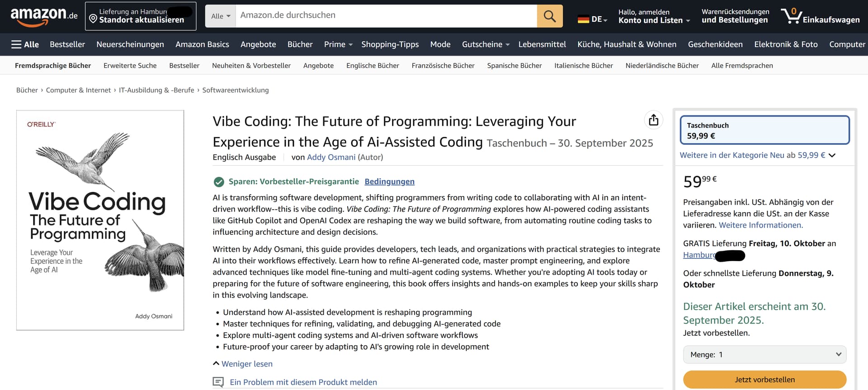868x390 pixels.
Task: Click Weitere Informationen tax link
Action: [761, 225]
